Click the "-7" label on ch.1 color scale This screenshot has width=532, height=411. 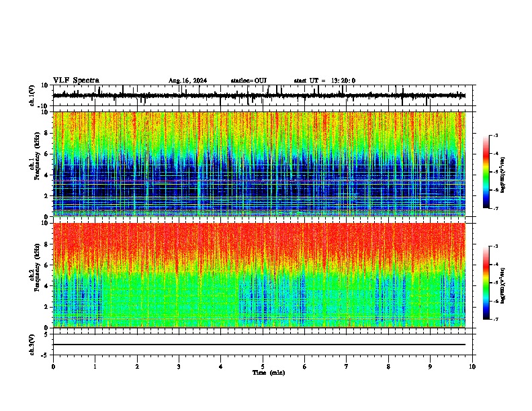click(495, 208)
